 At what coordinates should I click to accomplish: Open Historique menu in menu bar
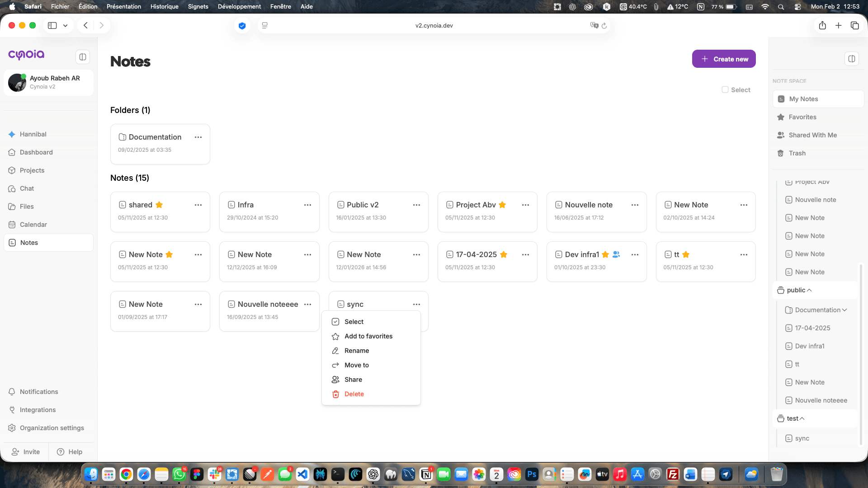click(x=164, y=6)
